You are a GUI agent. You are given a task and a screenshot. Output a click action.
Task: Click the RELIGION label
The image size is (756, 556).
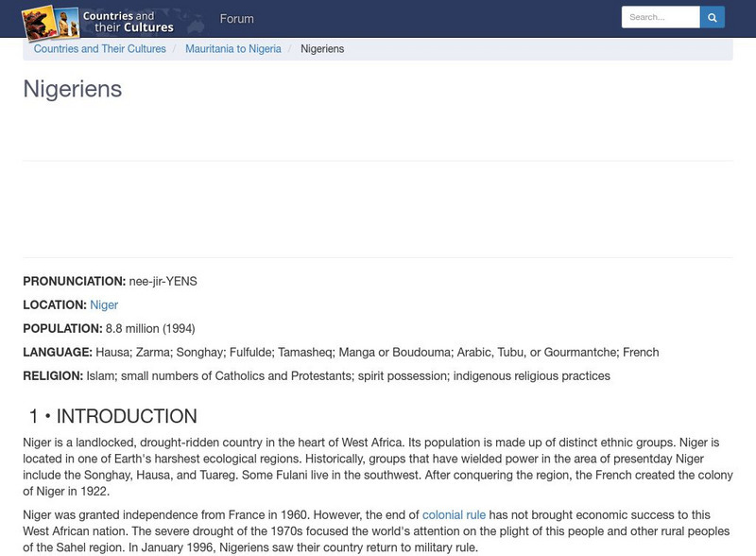click(53, 376)
